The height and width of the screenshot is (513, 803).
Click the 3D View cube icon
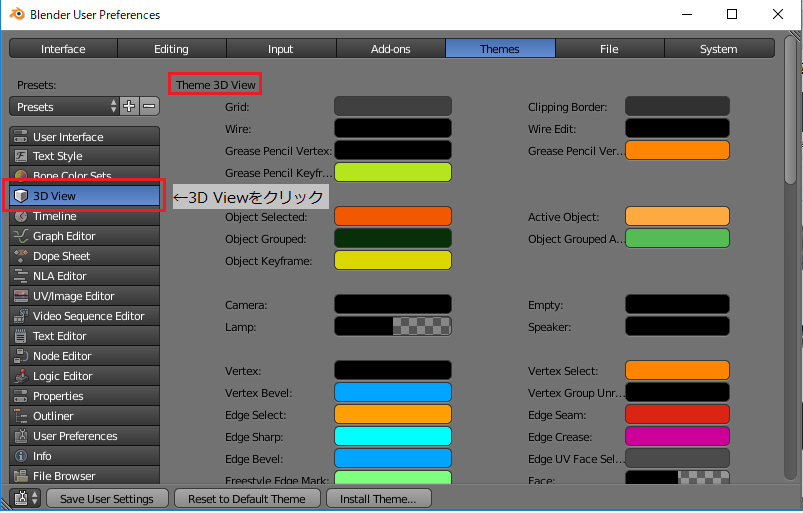pyautogui.click(x=20, y=196)
